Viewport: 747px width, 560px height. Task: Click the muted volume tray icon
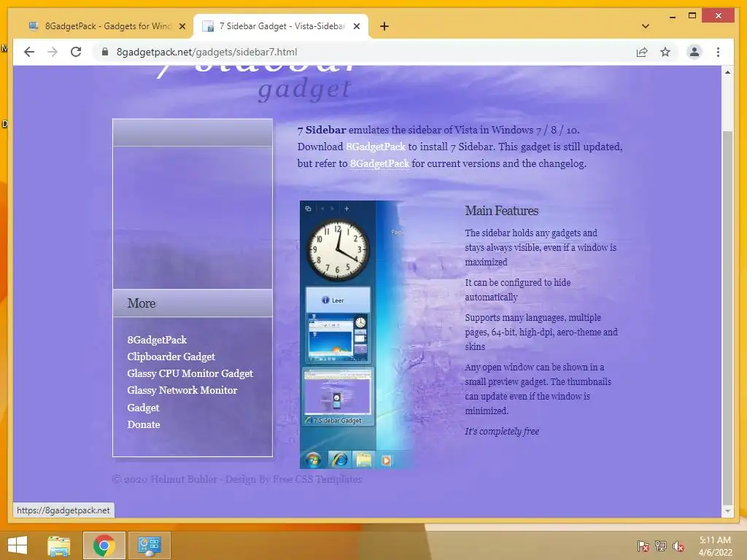tap(678, 546)
